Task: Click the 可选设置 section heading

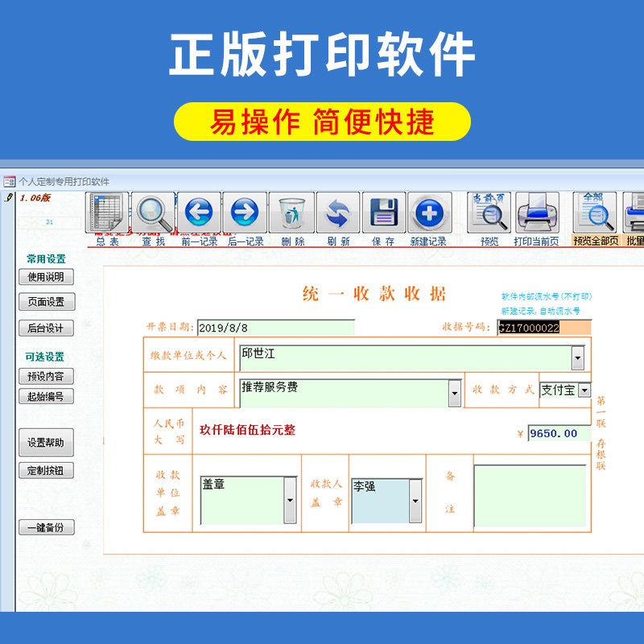Action: pyautogui.click(x=45, y=357)
